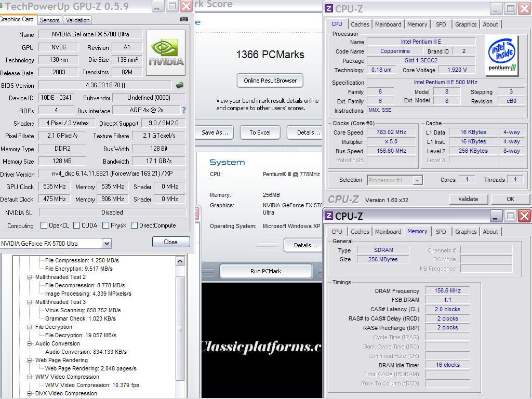Click the Save As... button
Viewport: 532px width, 399px height.
215,132
